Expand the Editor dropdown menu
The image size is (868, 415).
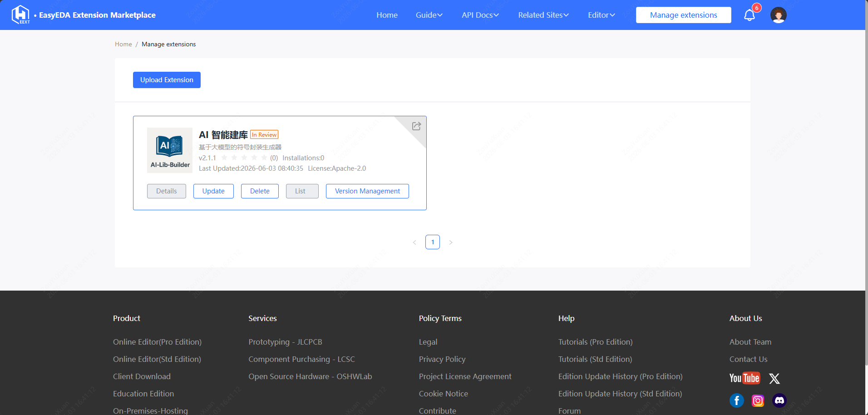tap(602, 15)
